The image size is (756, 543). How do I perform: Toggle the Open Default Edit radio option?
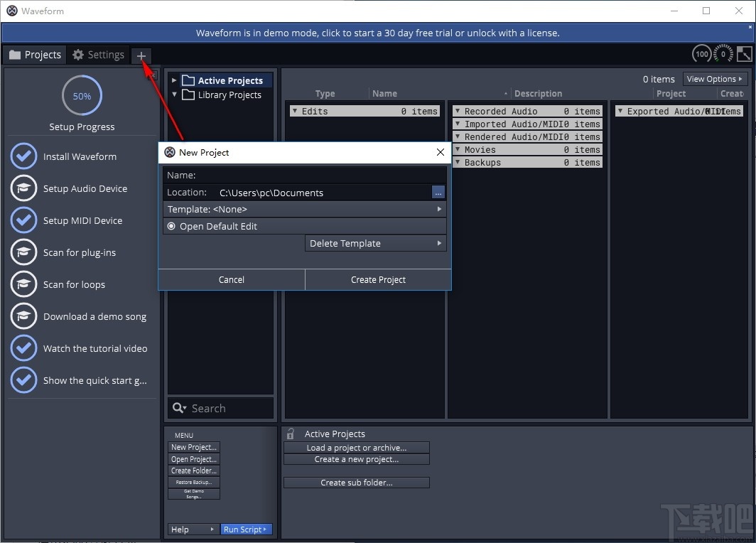tap(171, 226)
